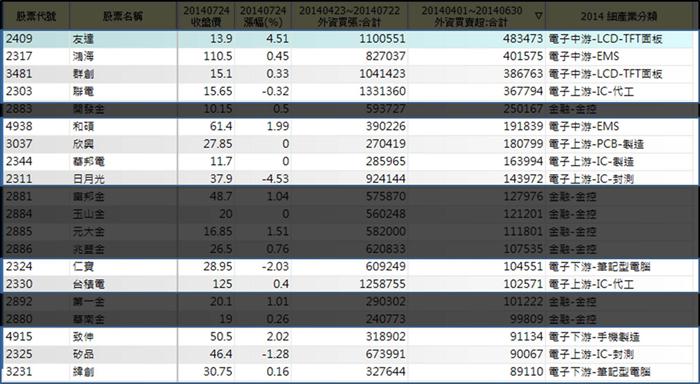700x384 pixels.
Task: Click net buy value 401575
Action: point(523,56)
